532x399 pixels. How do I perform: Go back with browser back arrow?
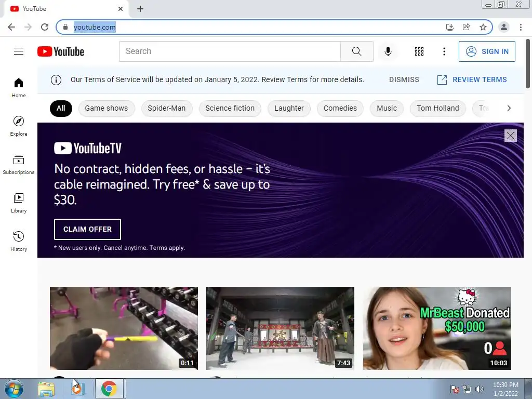11,27
